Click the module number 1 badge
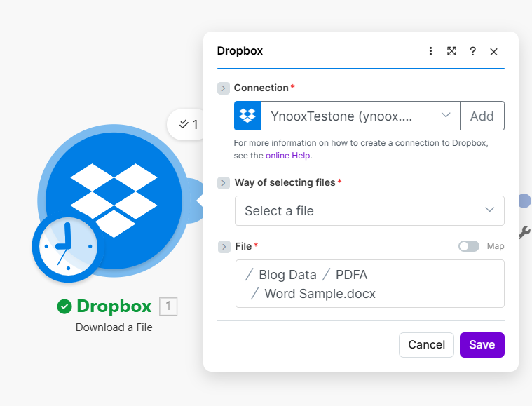This screenshot has height=406, width=532. pyautogui.click(x=168, y=306)
